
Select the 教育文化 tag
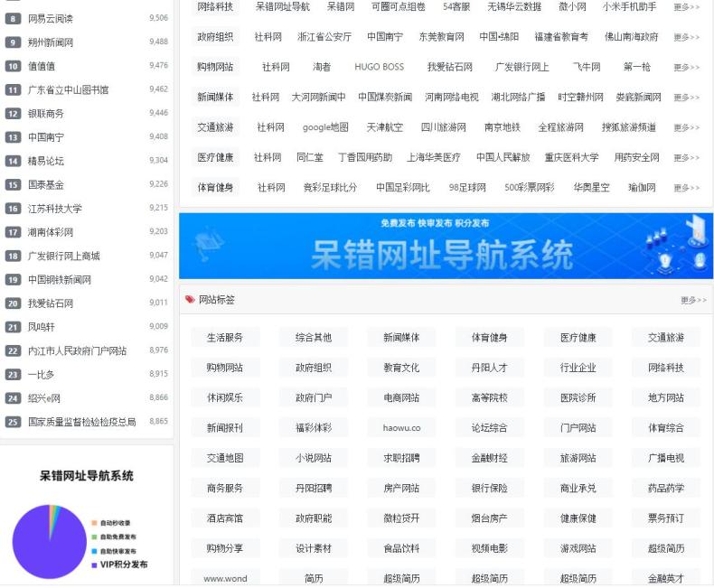point(401,368)
